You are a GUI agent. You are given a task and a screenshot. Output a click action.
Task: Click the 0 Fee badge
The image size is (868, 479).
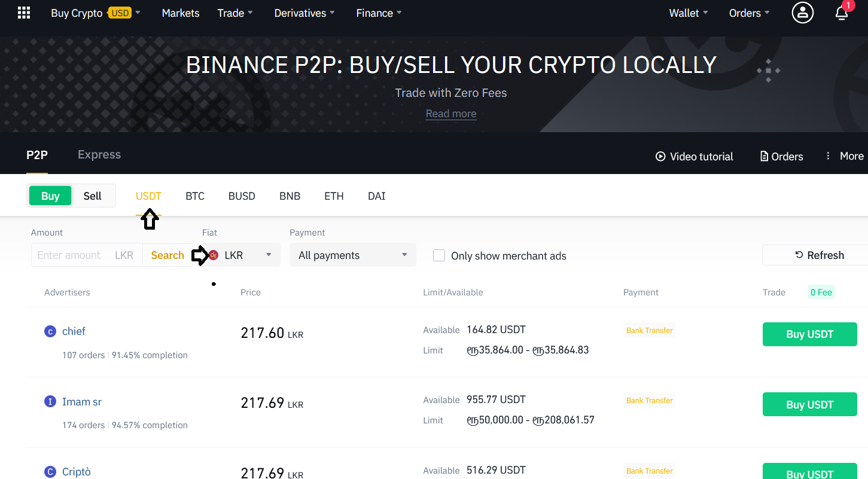tap(821, 292)
